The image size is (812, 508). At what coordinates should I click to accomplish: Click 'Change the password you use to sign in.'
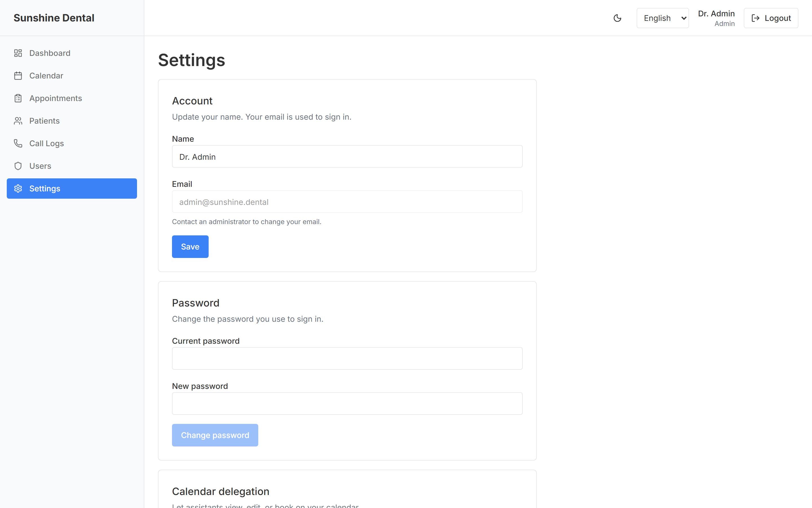click(248, 319)
